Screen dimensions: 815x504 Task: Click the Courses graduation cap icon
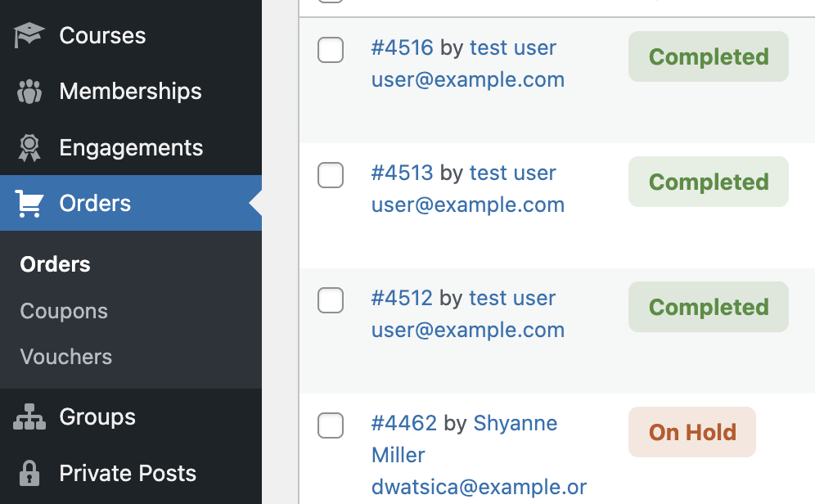[29, 36]
